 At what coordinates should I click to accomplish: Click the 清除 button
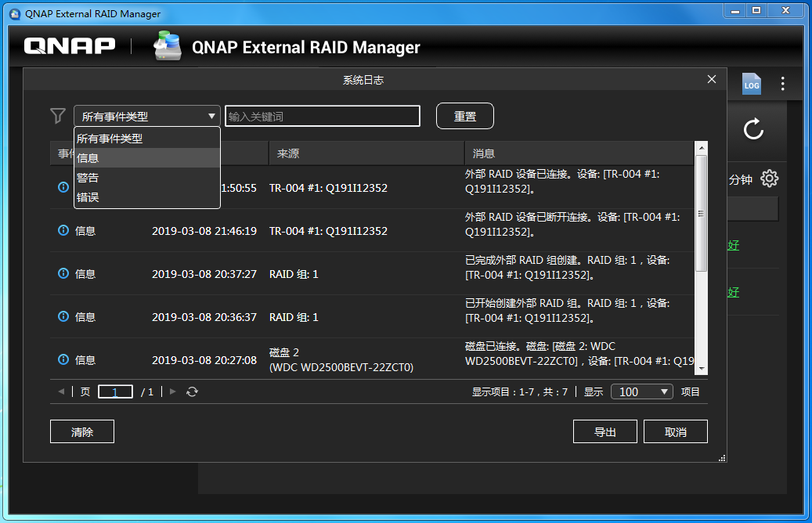[x=81, y=432]
